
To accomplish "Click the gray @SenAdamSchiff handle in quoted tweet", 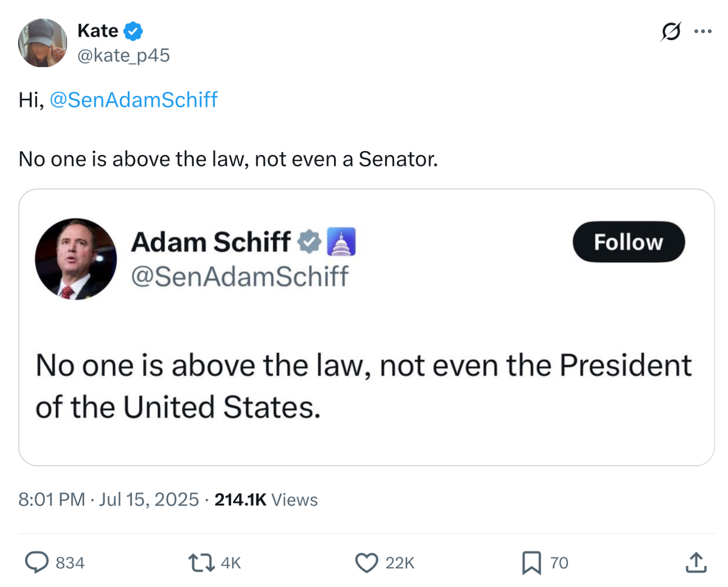I will pos(239,277).
